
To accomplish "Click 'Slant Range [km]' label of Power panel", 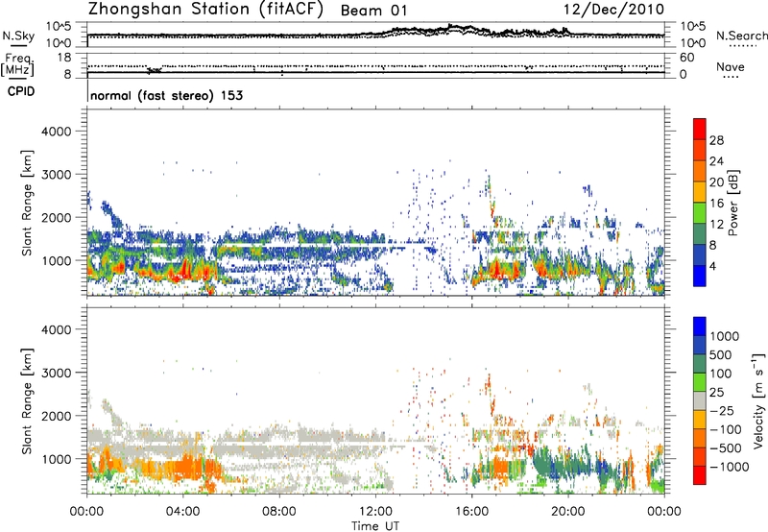I will [27, 203].
